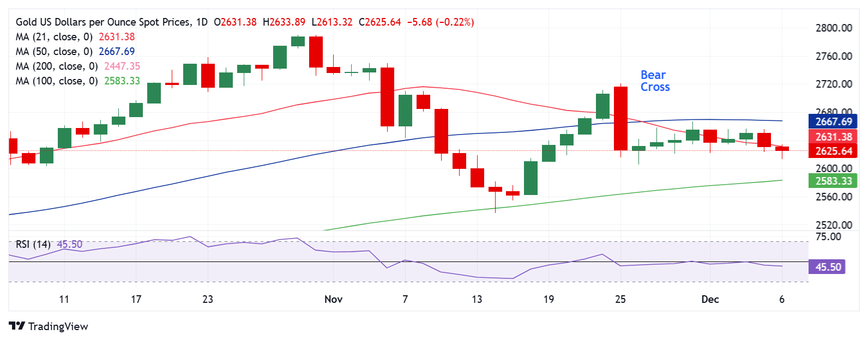Image resolution: width=868 pixels, height=341 pixels.
Task: Select the MA 50 indicator legend
Action: 54,52
